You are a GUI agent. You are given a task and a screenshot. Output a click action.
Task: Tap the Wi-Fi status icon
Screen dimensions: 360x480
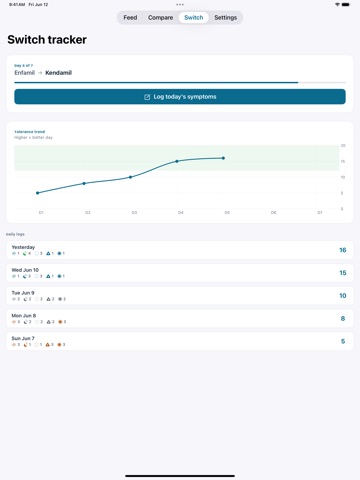pos(337,5)
